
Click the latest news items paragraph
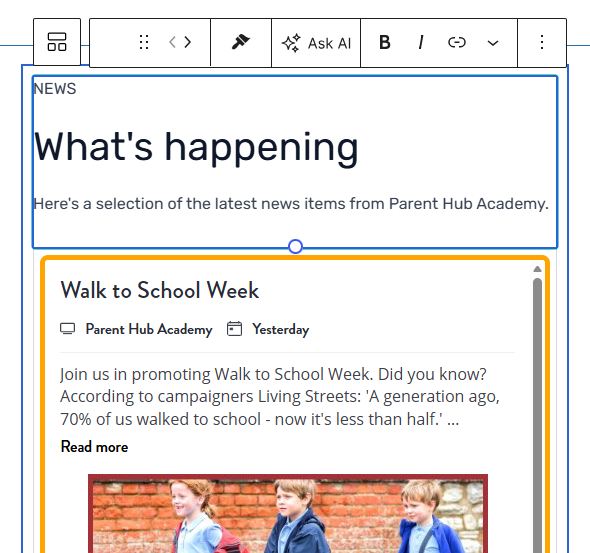tap(291, 204)
